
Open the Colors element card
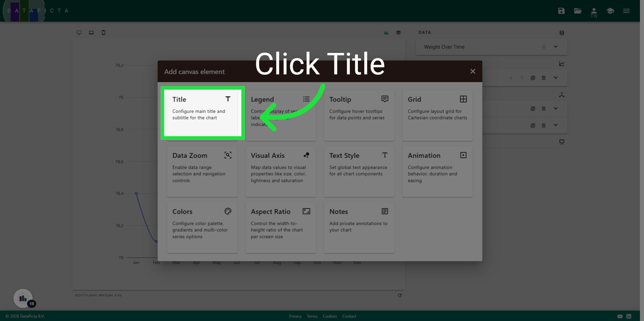(x=202, y=228)
